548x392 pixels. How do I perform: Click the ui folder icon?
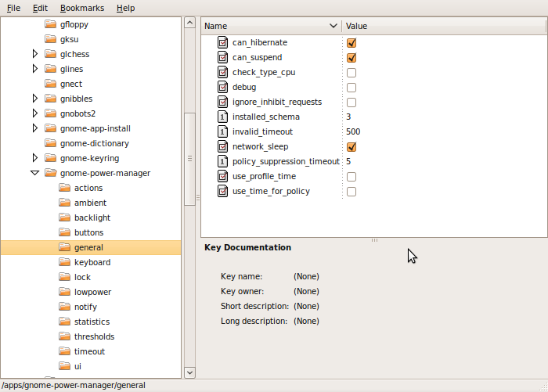65,366
